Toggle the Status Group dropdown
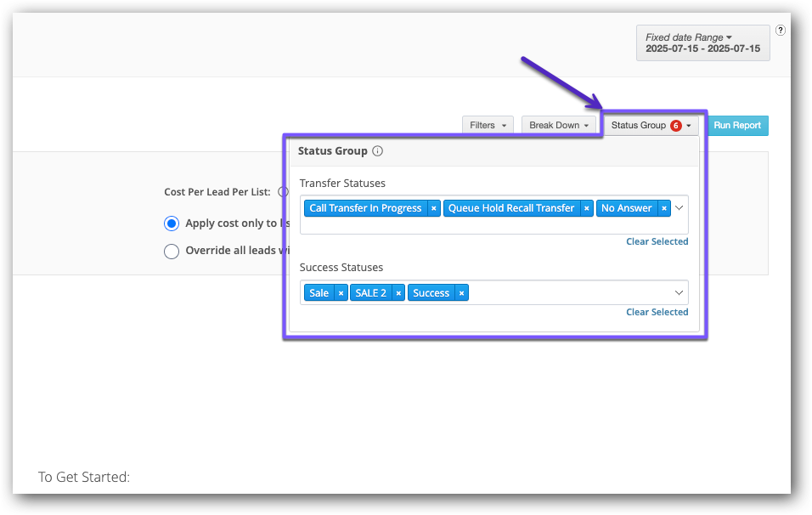Viewport: 812px width, 515px height. tap(651, 126)
